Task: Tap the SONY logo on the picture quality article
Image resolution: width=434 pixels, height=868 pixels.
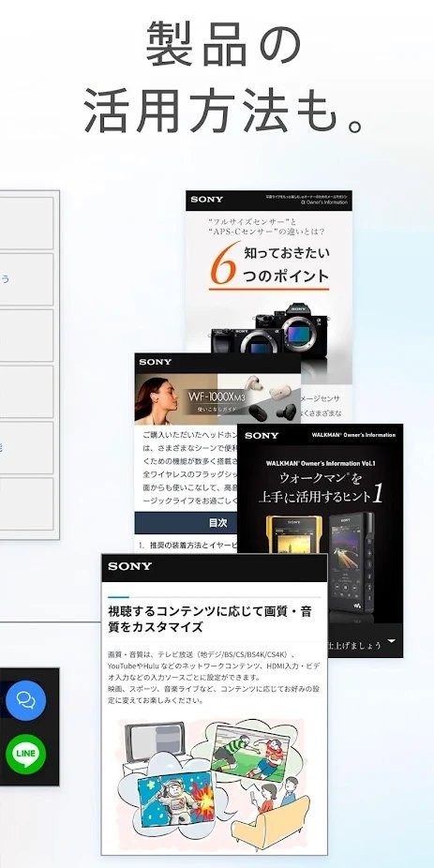Action: coord(130,566)
